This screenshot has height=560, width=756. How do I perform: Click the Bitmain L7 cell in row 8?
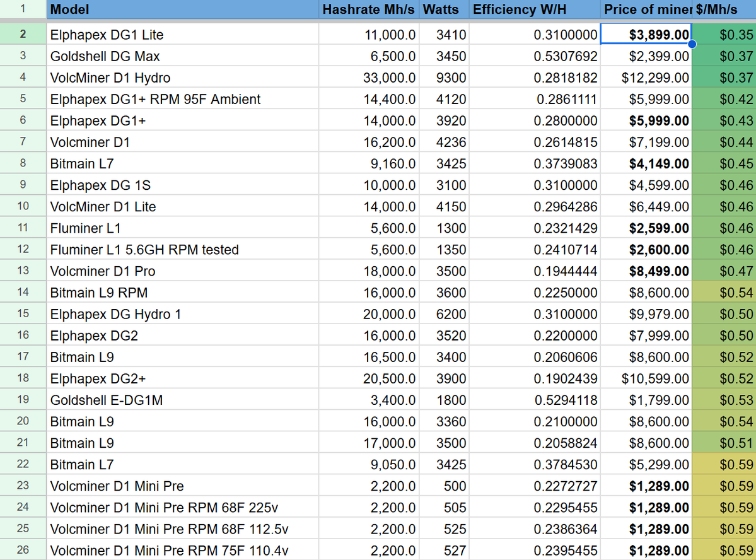click(182, 163)
